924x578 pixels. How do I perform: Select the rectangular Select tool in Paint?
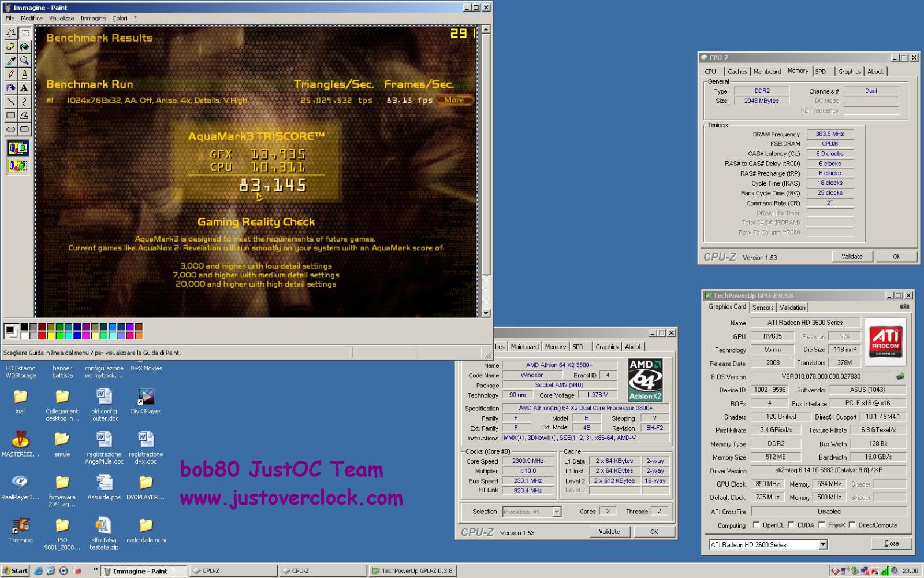click(x=24, y=33)
